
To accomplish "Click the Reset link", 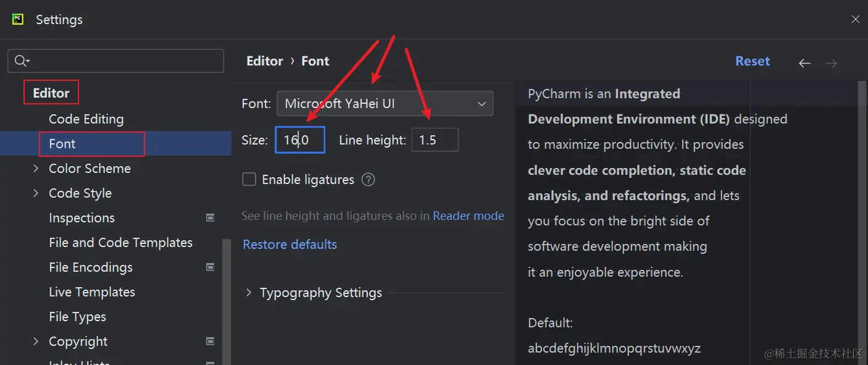I will coord(753,61).
